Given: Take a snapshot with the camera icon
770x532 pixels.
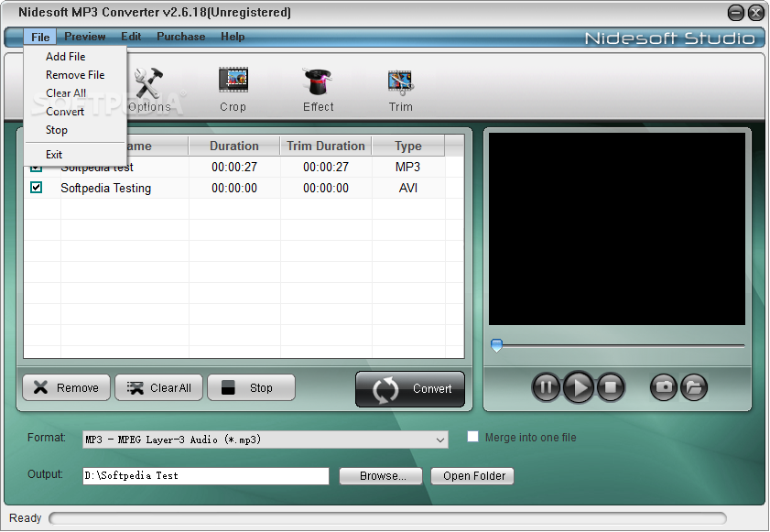Looking at the screenshot, I should click(x=664, y=387).
